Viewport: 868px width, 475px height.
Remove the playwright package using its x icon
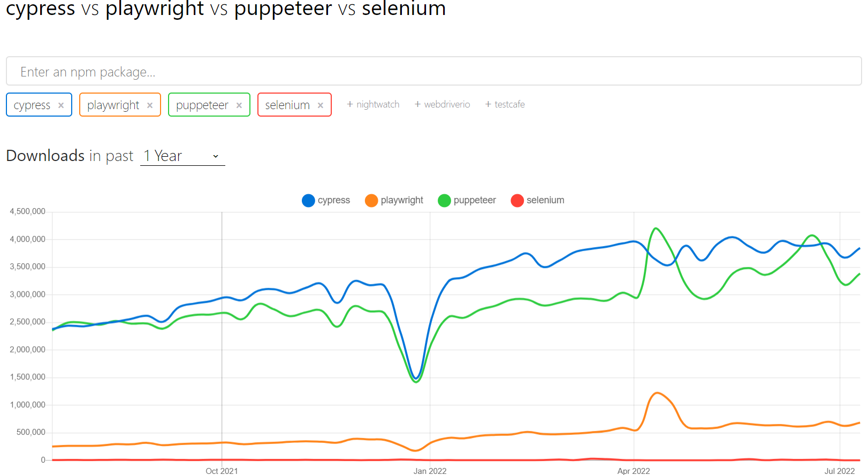150,105
